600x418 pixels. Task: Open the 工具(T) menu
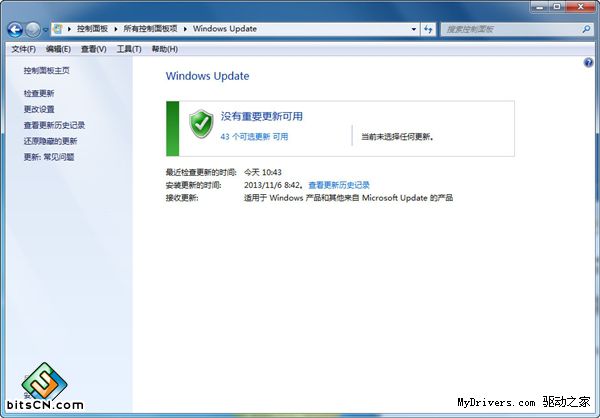[x=129, y=49]
